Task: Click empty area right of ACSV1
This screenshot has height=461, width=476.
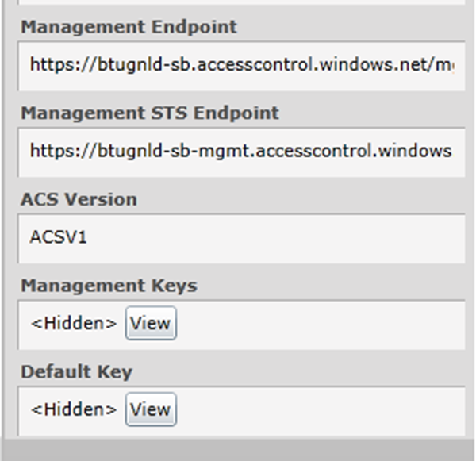Action: pos(278,237)
